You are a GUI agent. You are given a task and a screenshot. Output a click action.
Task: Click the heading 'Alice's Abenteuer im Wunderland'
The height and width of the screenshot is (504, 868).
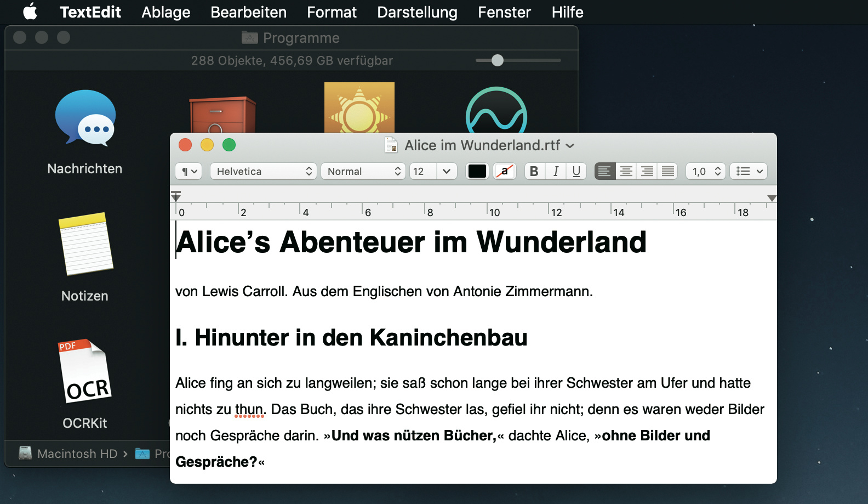[412, 242]
